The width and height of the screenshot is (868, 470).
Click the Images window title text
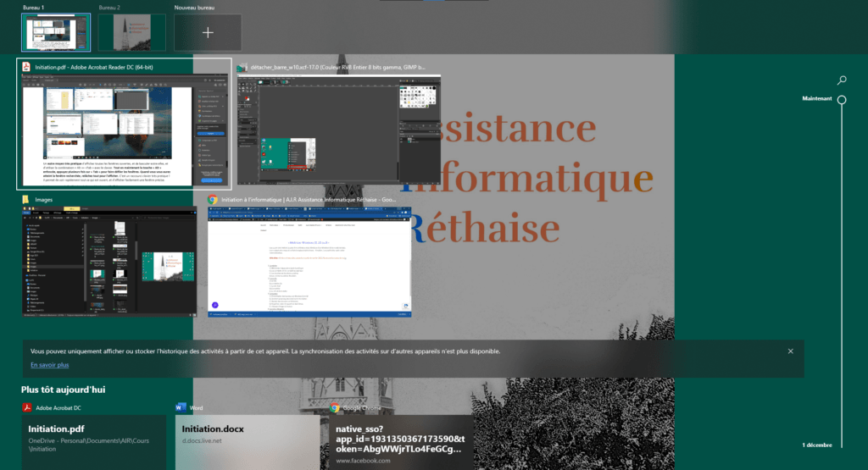pyautogui.click(x=44, y=200)
